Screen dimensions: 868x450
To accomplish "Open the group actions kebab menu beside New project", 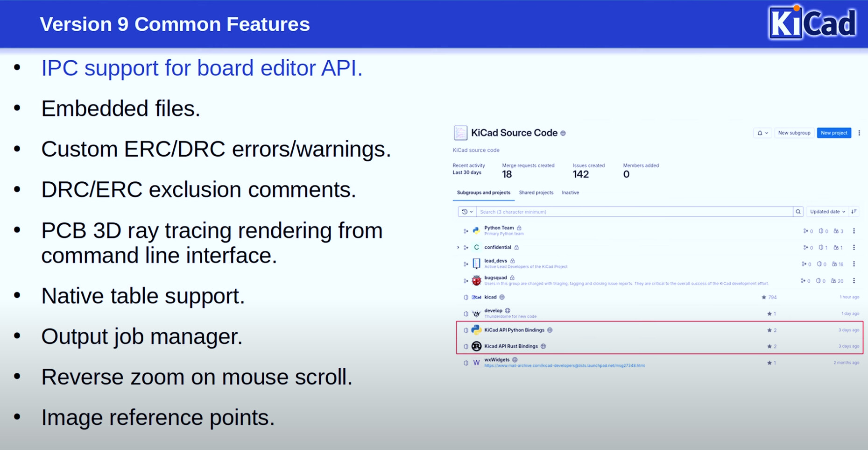I will click(x=859, y=133).
